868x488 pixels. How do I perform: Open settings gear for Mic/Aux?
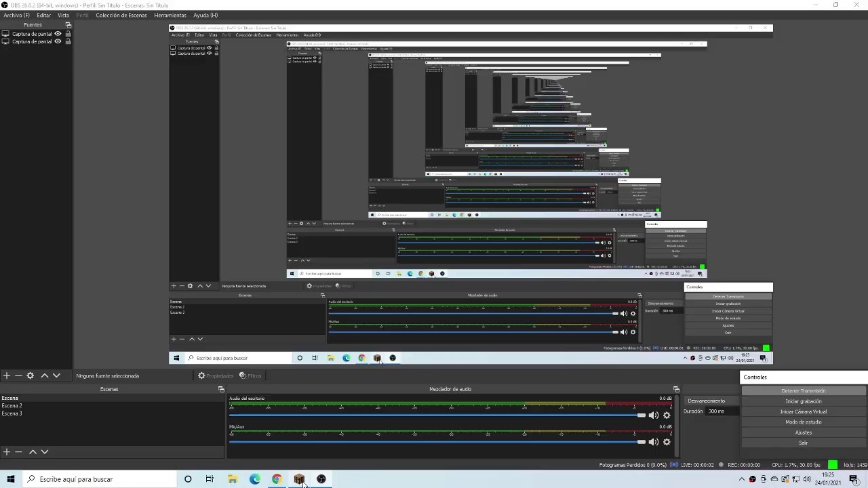click(x=667, y=442)
